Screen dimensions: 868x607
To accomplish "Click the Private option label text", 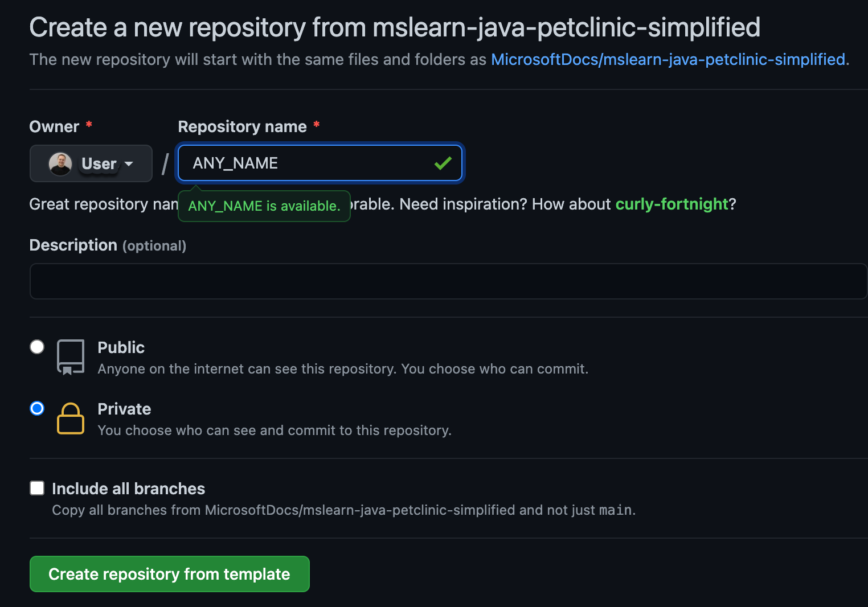I will coord(124,409).
